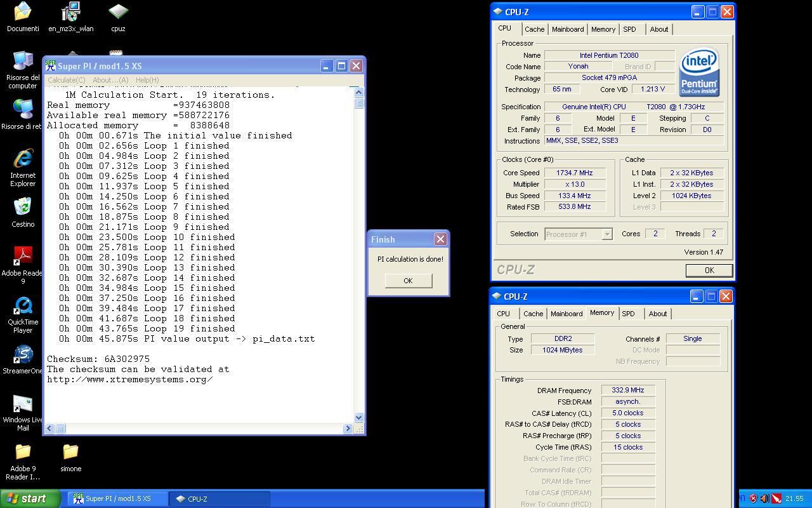Switch to Super PI in taskbar
The height and width of the screenshot is (508, 812).
click(x=118, y=498)
